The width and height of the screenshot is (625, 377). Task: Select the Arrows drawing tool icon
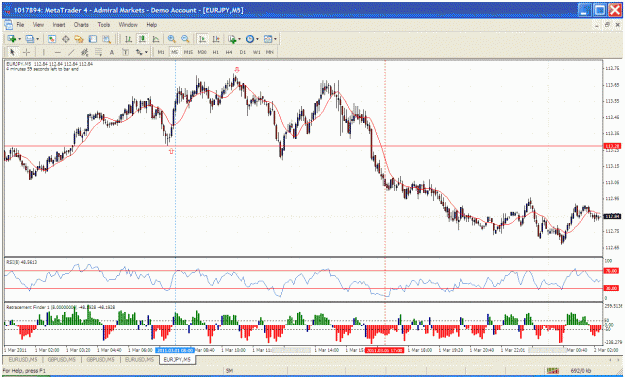pyautogui.click(x=139, y=52)
